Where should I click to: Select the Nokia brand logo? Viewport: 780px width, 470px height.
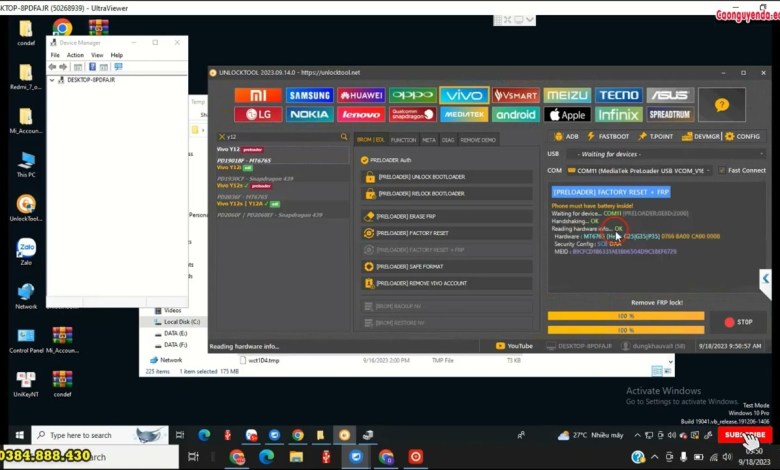coord(309,114)
